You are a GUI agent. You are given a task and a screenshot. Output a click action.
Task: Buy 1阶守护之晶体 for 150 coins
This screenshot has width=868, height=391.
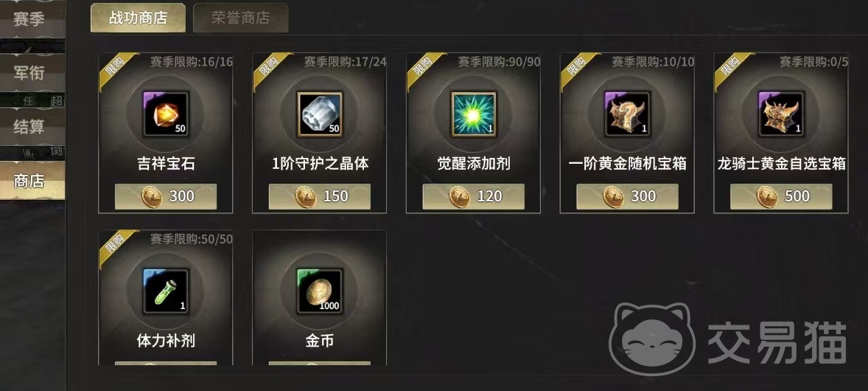[319, 196]
